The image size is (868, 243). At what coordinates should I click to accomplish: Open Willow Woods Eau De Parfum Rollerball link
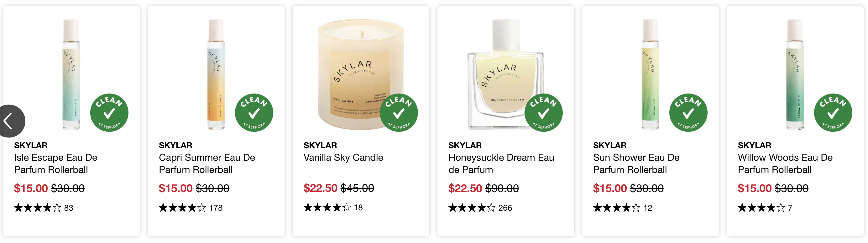(x=785, y=164)
